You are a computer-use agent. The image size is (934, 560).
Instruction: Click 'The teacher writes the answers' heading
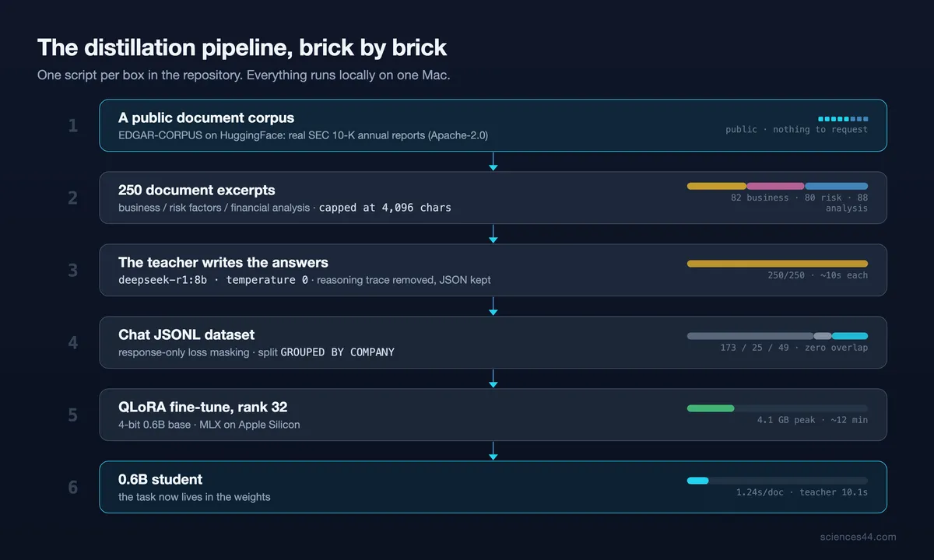(223, 262)
